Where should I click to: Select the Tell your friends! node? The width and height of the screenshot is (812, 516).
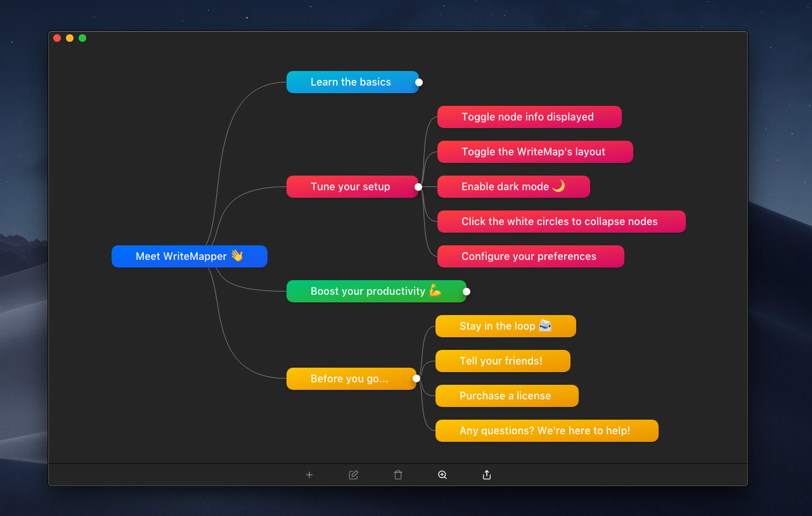[503, 361]
